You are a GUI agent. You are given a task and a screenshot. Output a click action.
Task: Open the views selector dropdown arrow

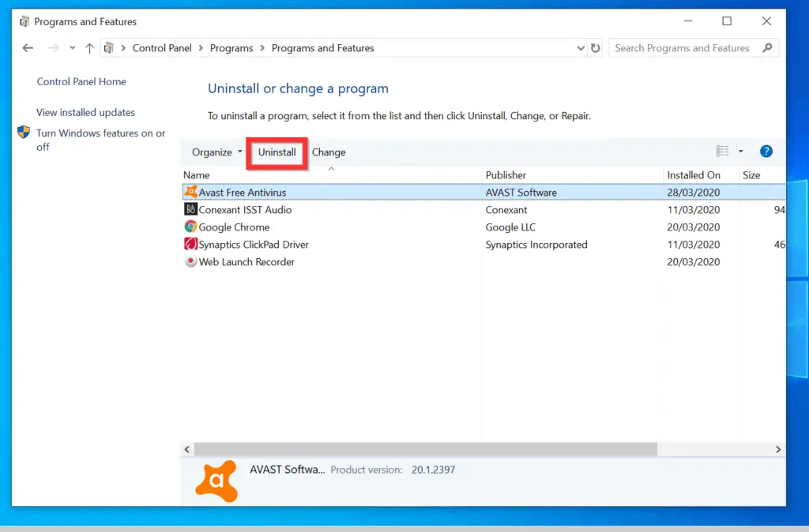coord(739,150)
